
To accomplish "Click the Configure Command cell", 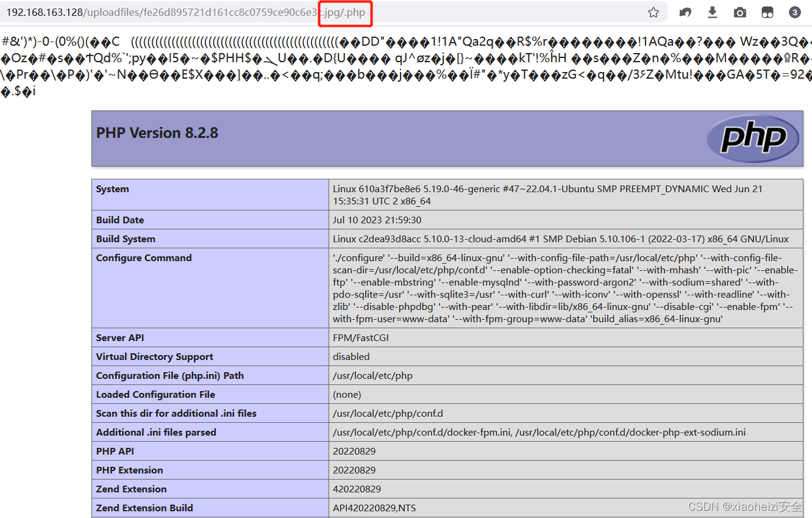I will pyautogui.click(x=144, y=257).
